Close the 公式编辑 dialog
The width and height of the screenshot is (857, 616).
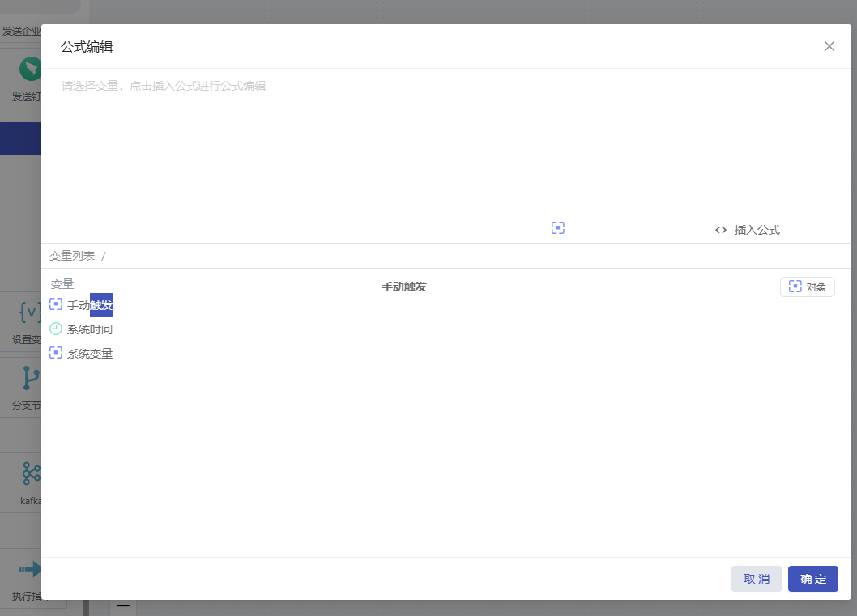[x=829, y=46]
